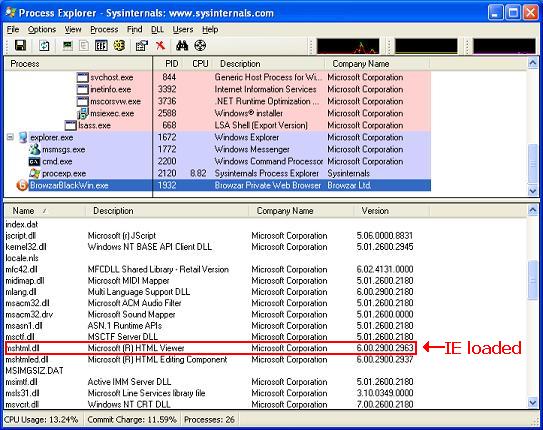Select the mshtml.dll row
Viewport: 543px width, 430px height.
coord(211,348)
